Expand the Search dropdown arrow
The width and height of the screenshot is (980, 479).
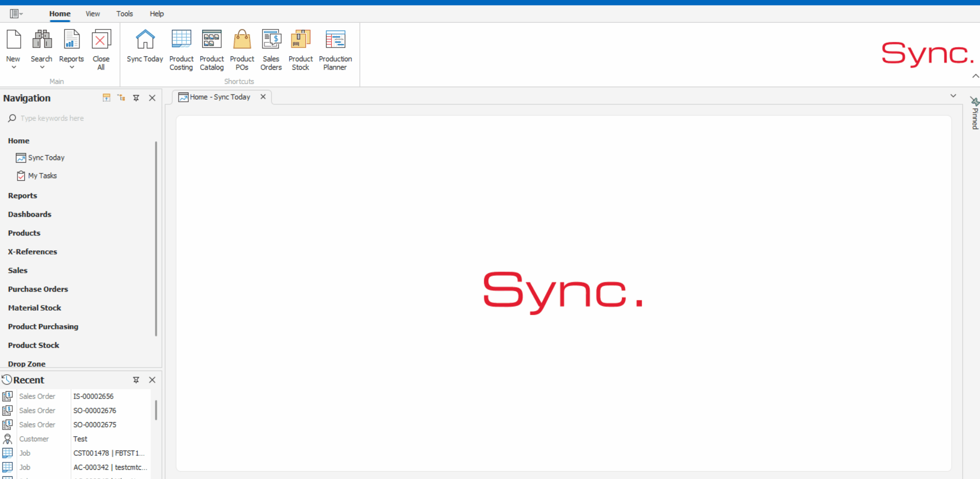(x=42, y=67)
